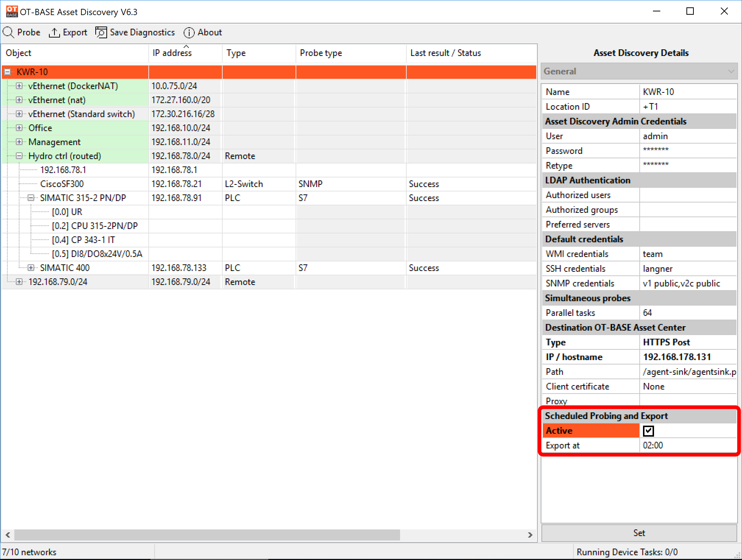
Task: Click the About info icon
Action: (189, 32)
